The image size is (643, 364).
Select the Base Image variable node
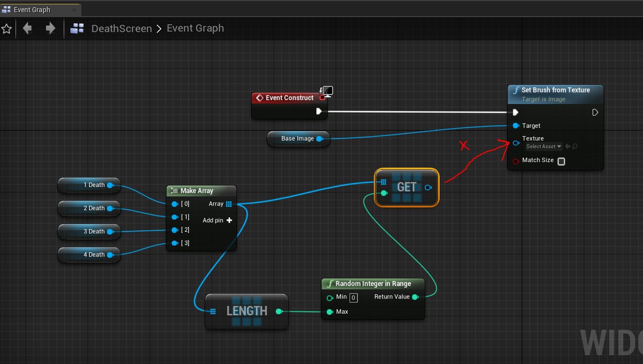[296, 139]
